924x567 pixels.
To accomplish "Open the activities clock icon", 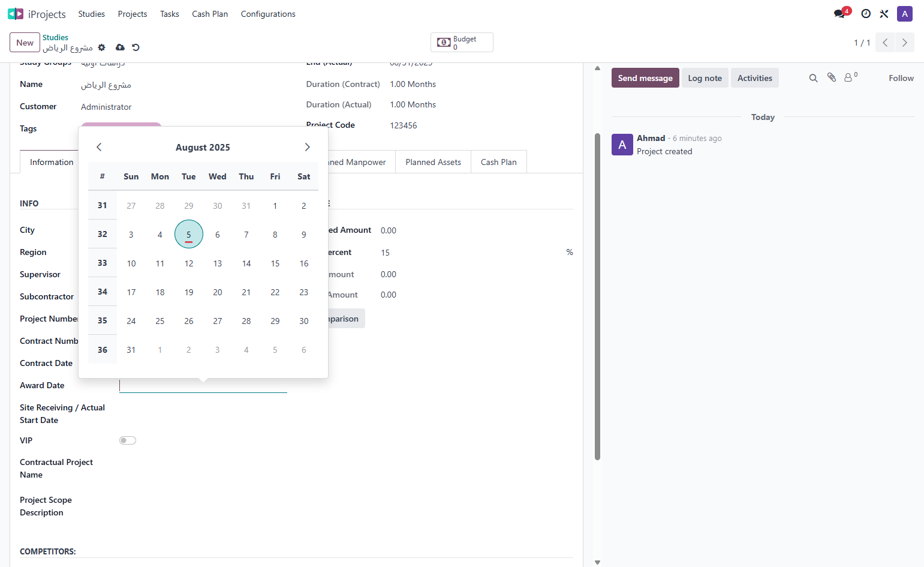I will (x=866, y=14).
